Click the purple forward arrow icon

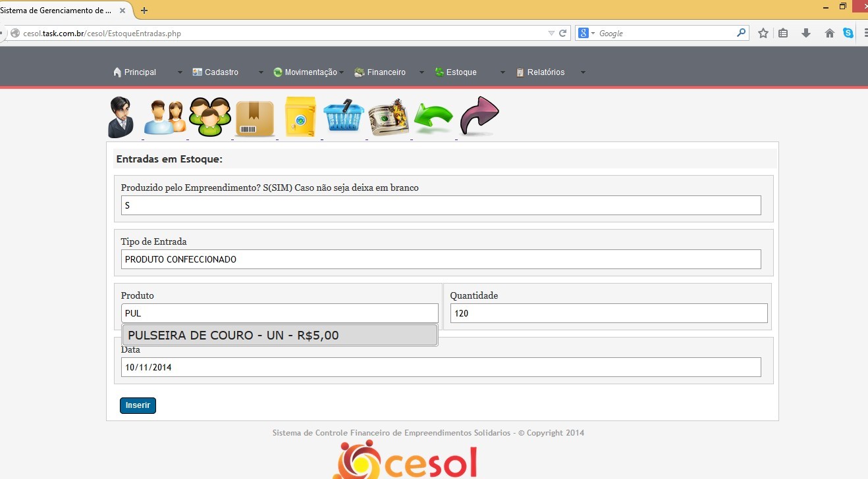pyautogui.click(x=479, y=116)
